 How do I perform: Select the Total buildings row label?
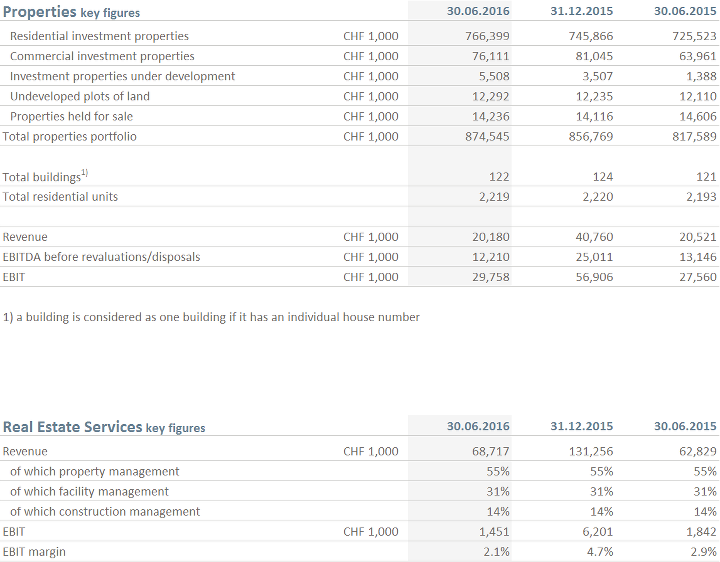pyautogui.click(x=45, y=177)
